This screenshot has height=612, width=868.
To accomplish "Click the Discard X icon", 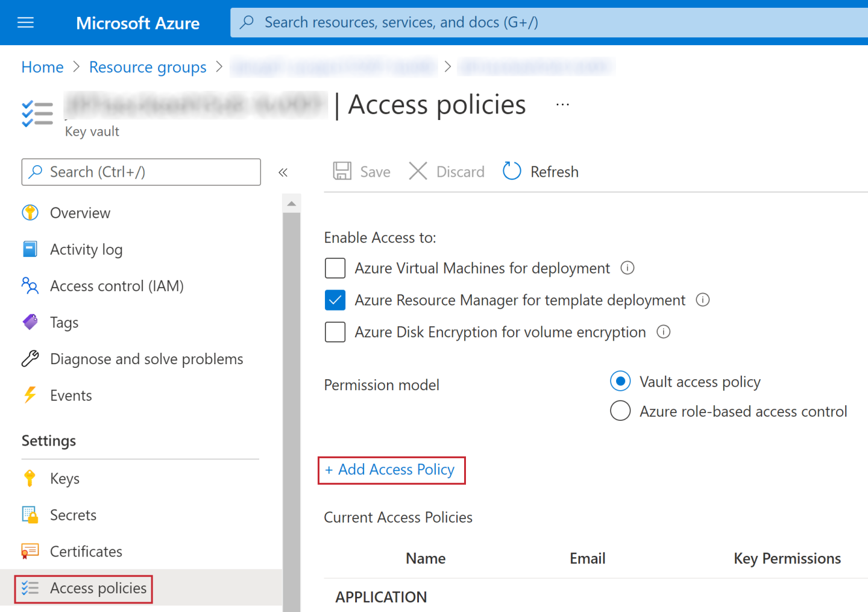I will click(418, 171).
